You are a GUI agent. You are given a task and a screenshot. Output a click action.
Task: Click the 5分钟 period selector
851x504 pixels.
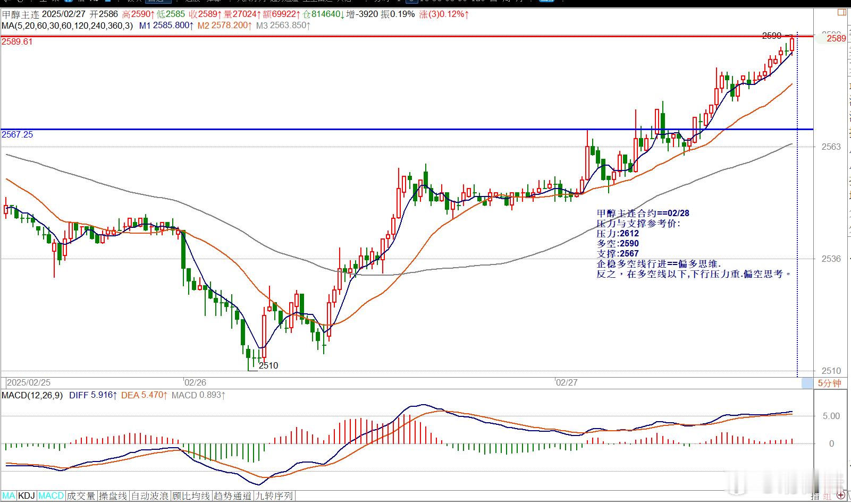point(830,383)
